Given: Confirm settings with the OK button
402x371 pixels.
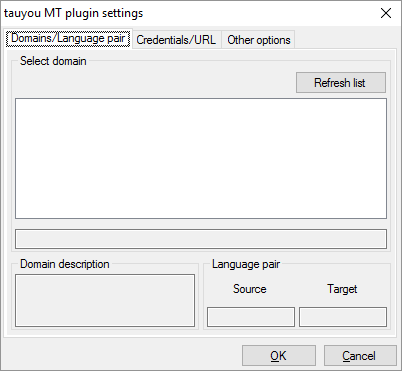Looking at the screenshot, I should point(279,356).
